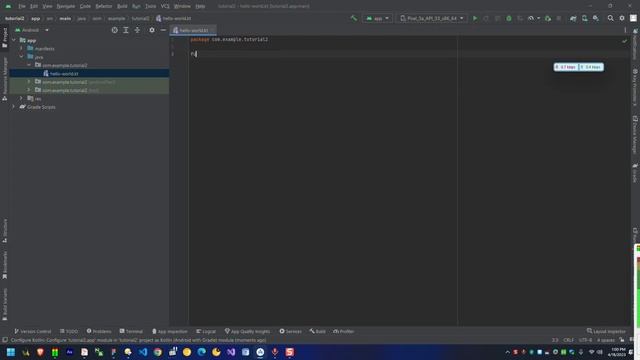Run the app with the green play button
This screenshot has height=360, width=640.
[x=475, y=18]
